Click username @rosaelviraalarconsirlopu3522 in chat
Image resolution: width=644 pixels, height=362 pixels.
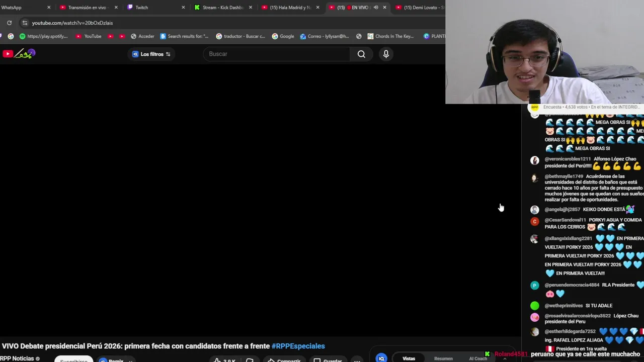[578, 316]
